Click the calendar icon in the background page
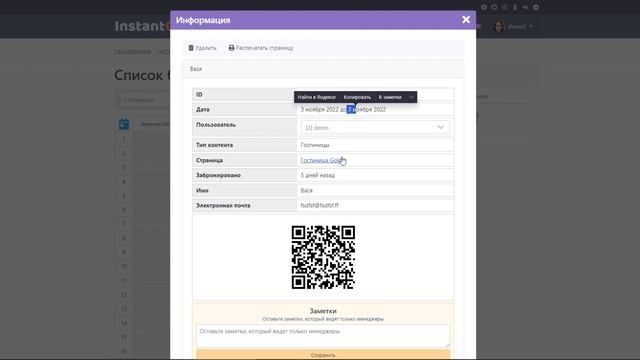 coord(124,124)
